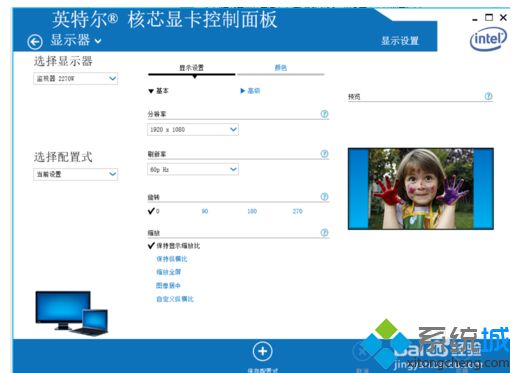Click the save profile plus icon
Viewport: 514px width, 373px height.
[x=262, y=351]
